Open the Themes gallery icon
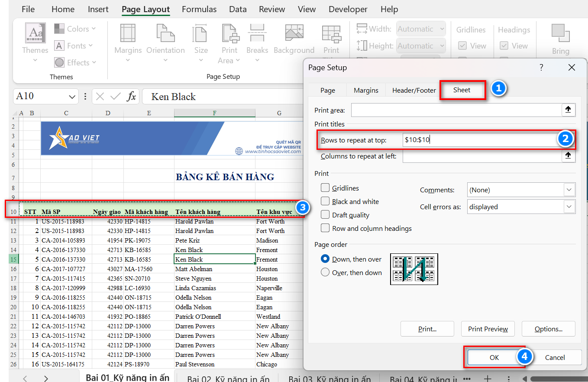This screenshot has height=382, width=588. [35, 33]
